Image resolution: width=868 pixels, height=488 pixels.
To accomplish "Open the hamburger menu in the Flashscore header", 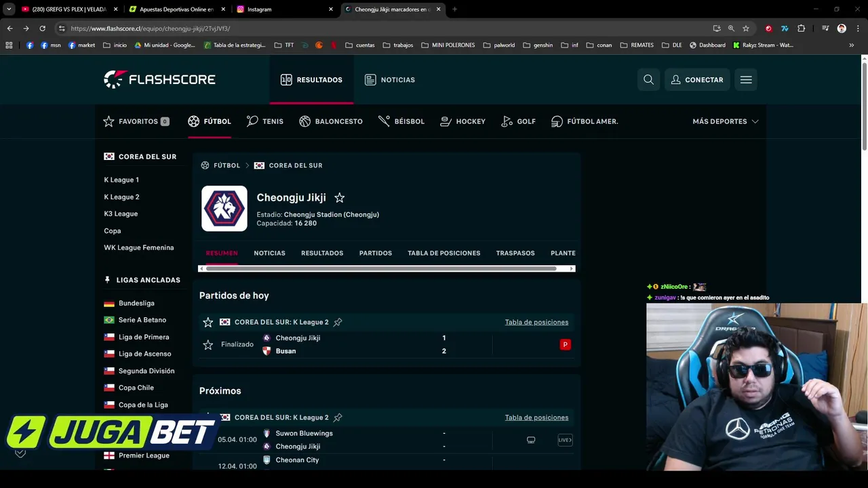I will coord(746,79).
